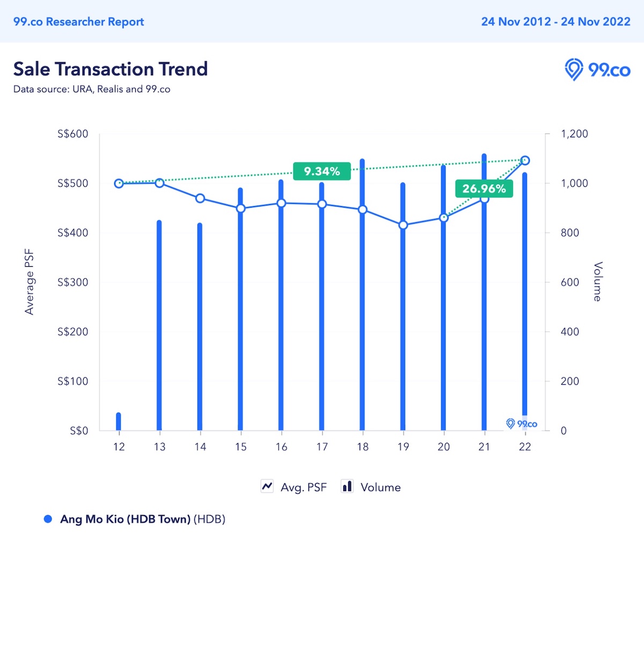Click the 26.96% growth badge
644x660 pixels.
(x=484, y=188)
